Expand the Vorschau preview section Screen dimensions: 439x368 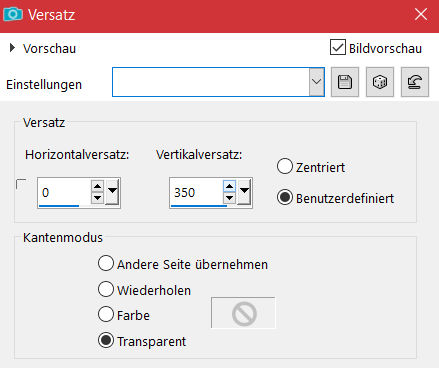pyautogui.click(x=12, y=48)
